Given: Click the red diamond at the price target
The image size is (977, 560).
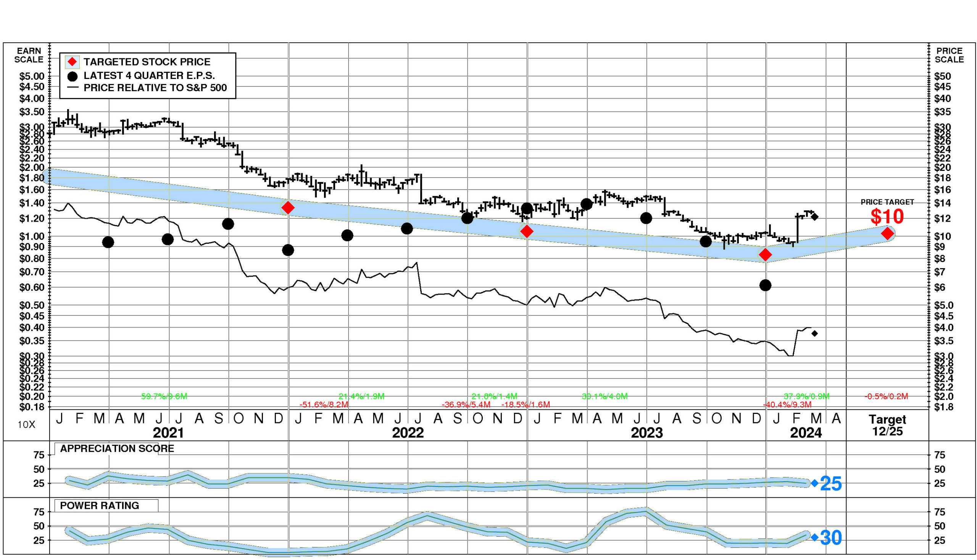Looking at the screenshot, I should pyautogui.click(x=887, y=233).
